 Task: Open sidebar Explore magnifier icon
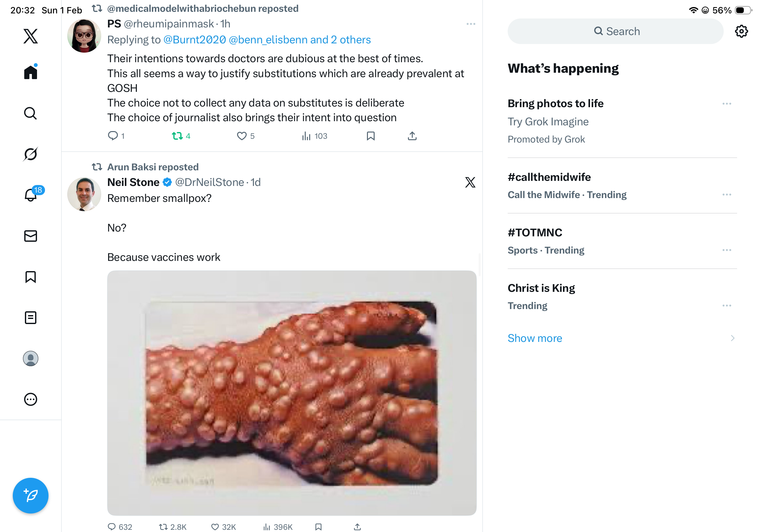point(31,113)
